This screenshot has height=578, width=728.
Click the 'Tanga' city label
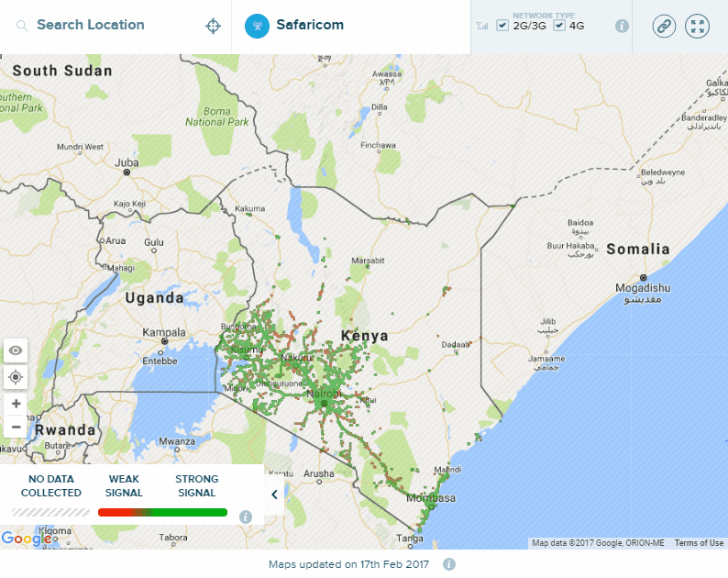(410, 538)
